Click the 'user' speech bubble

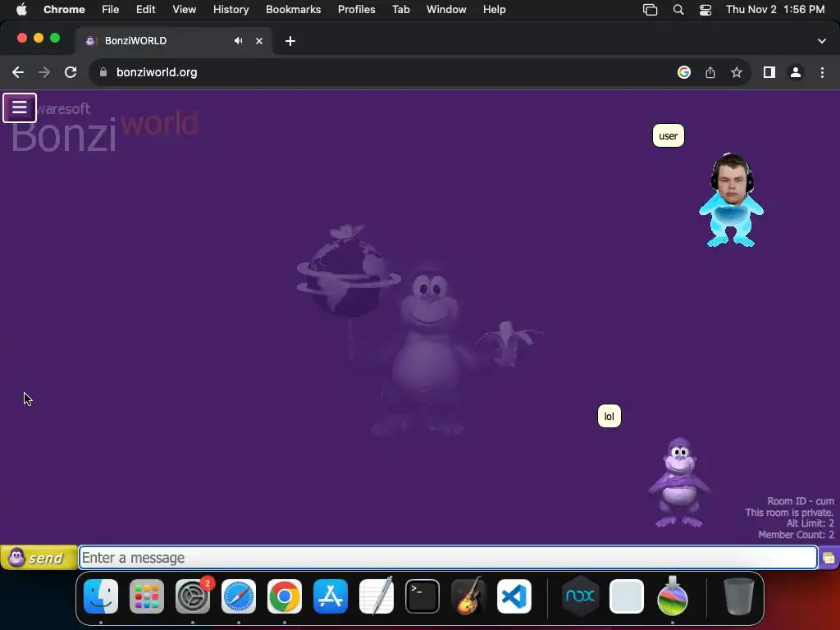[x=668, y=135]
